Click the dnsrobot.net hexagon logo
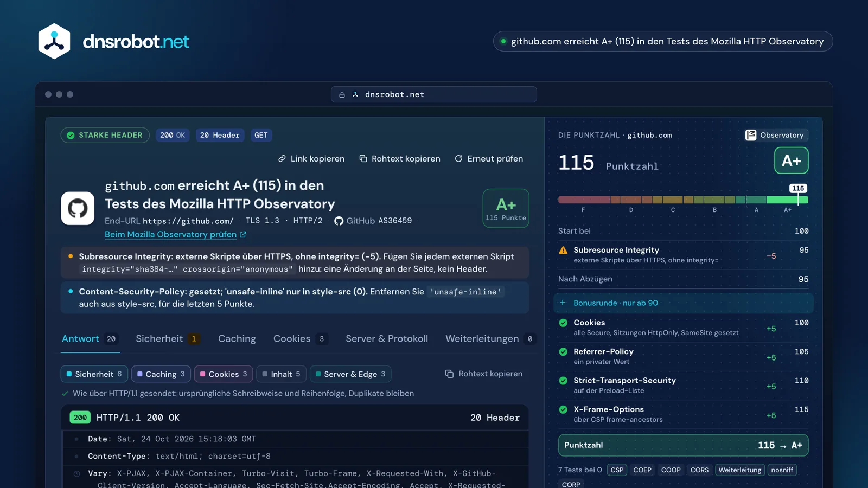This screenshot has height=488, width=868. click(54, 41)
